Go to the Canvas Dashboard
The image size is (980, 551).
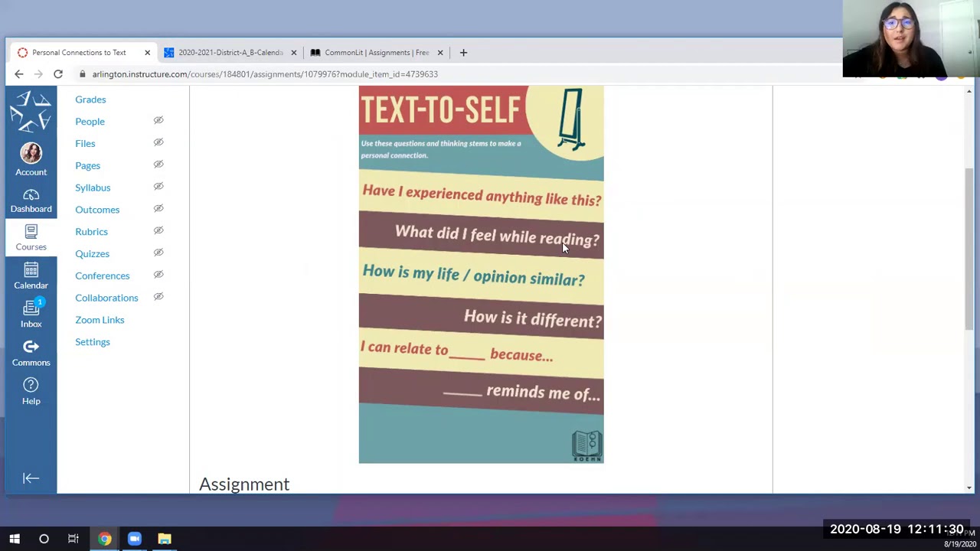(31, 201)
